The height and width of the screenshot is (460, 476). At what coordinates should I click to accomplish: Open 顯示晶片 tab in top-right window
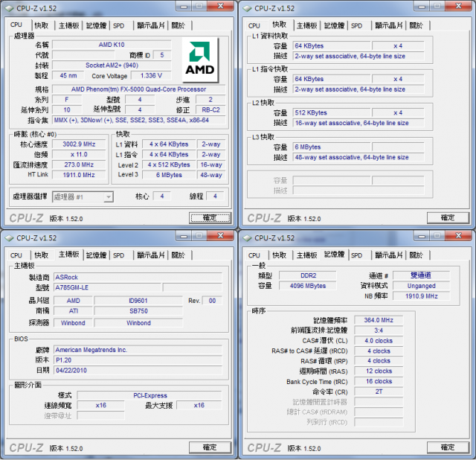tap(389, 25)
